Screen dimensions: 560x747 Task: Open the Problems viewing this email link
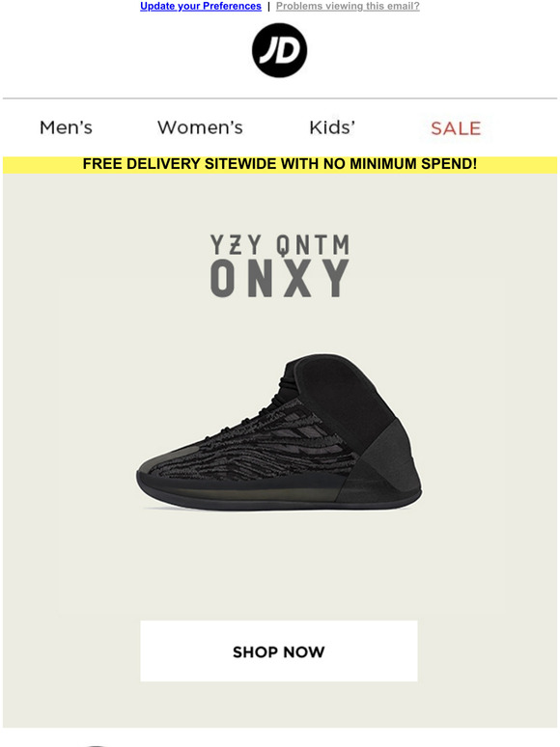348,6
